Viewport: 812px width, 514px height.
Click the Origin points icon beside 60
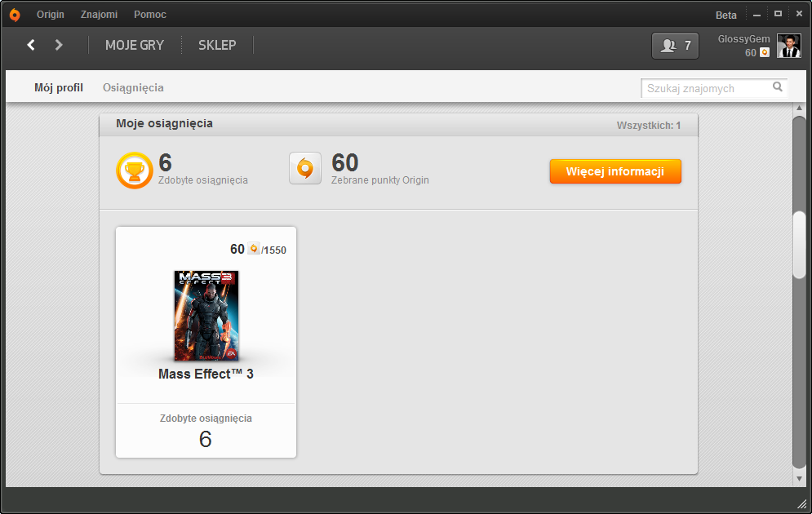(305, 169)
